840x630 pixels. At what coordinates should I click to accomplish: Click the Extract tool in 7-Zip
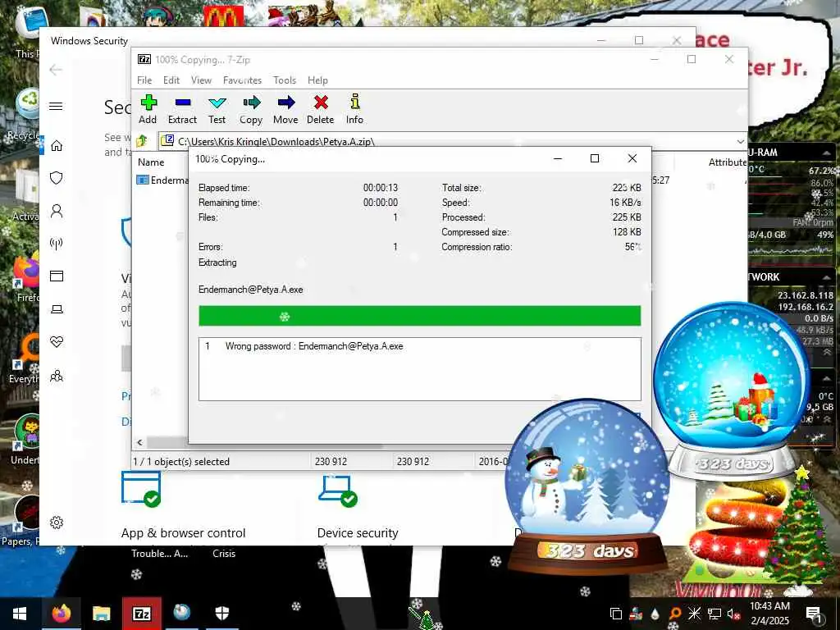click(x=182, y=110)
